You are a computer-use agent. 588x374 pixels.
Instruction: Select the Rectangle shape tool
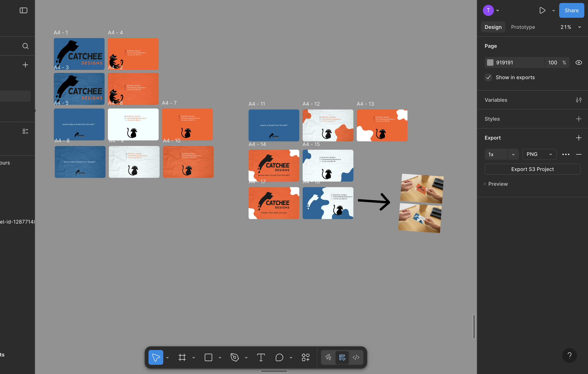(208, 357)
